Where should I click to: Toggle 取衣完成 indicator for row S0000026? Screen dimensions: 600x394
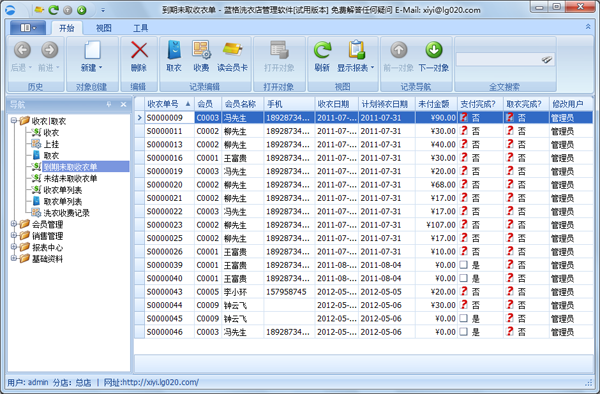click(510, 251)
